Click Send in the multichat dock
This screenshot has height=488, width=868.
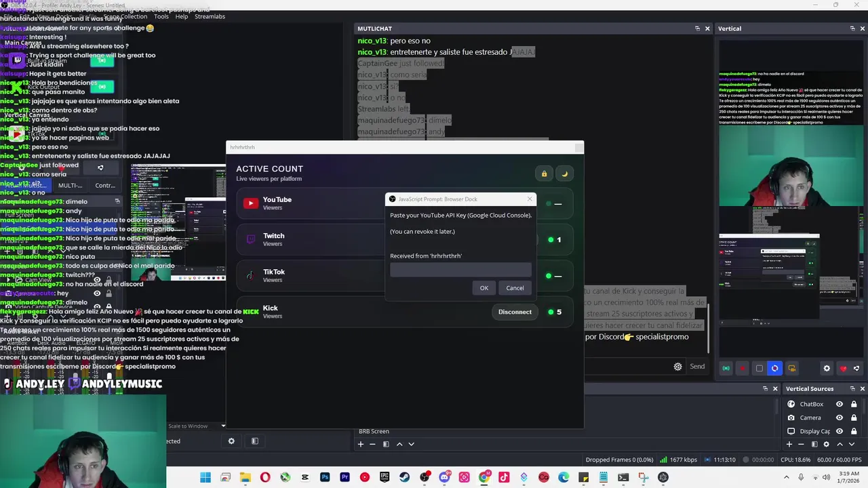click(697, 367)
